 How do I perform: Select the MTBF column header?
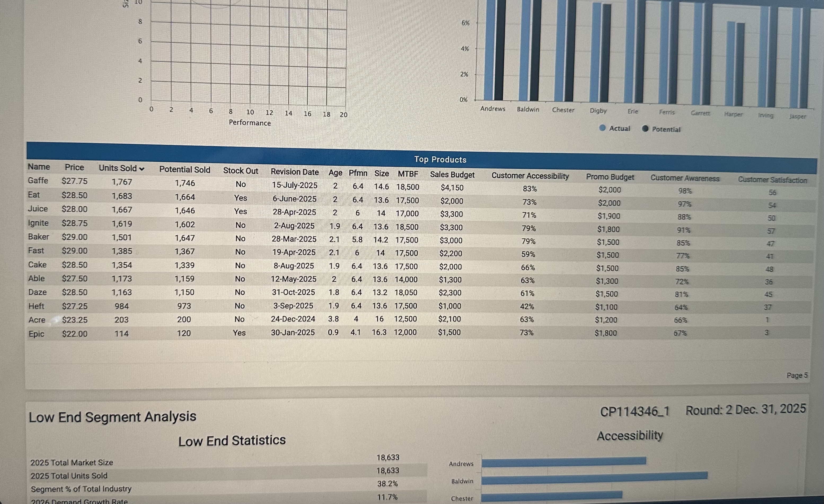click(x=407, y=174)
